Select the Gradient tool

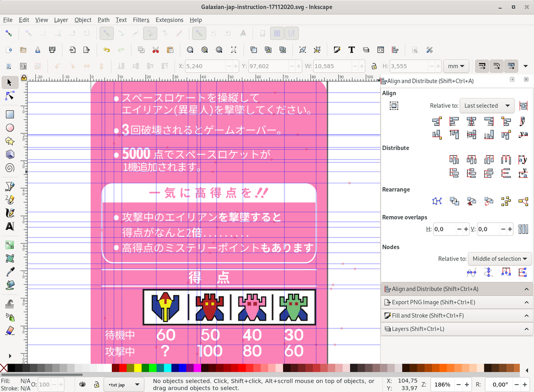[9, 245]
